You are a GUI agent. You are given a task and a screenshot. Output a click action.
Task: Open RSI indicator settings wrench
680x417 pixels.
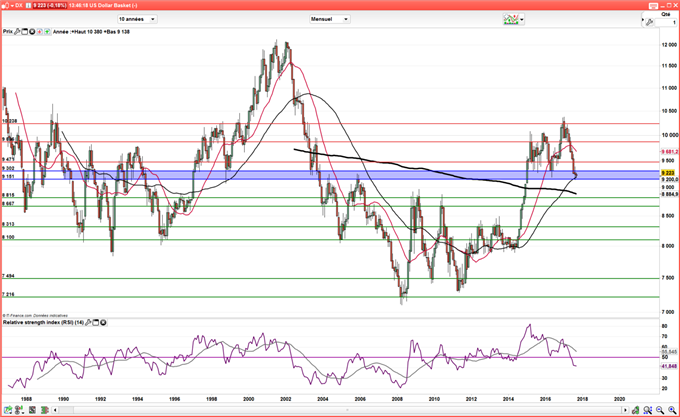pyautogui.click(x=88, y=323)
